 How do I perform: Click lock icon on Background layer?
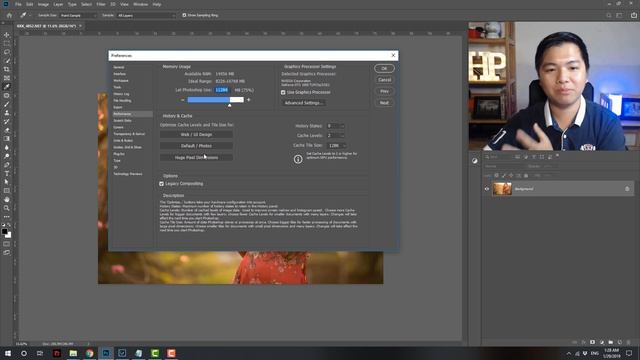(627, 189)
